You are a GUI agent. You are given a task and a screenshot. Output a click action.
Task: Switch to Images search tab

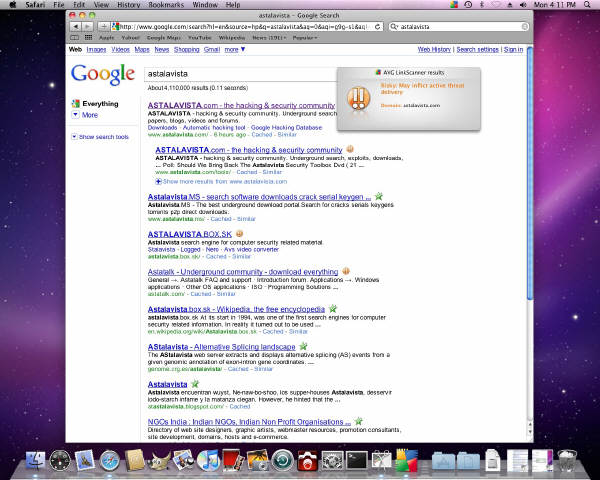pyautogui.click(x=96, y=49)
